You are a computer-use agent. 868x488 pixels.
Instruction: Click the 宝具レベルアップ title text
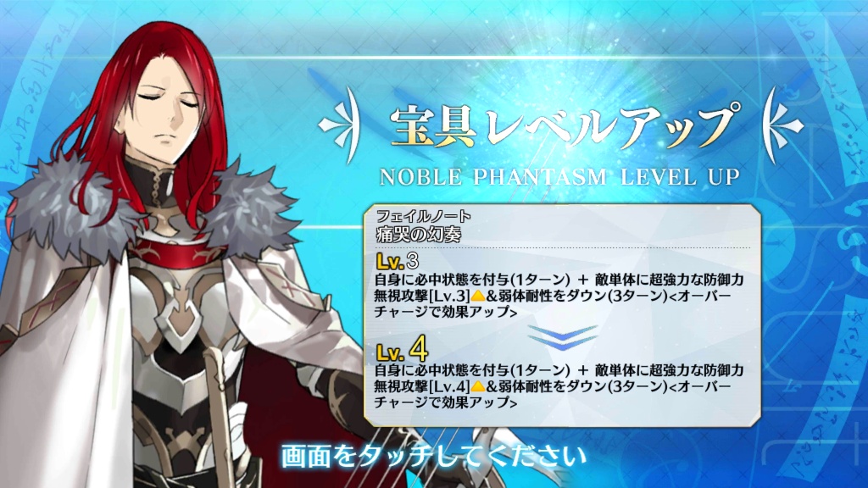click(563, 126)
